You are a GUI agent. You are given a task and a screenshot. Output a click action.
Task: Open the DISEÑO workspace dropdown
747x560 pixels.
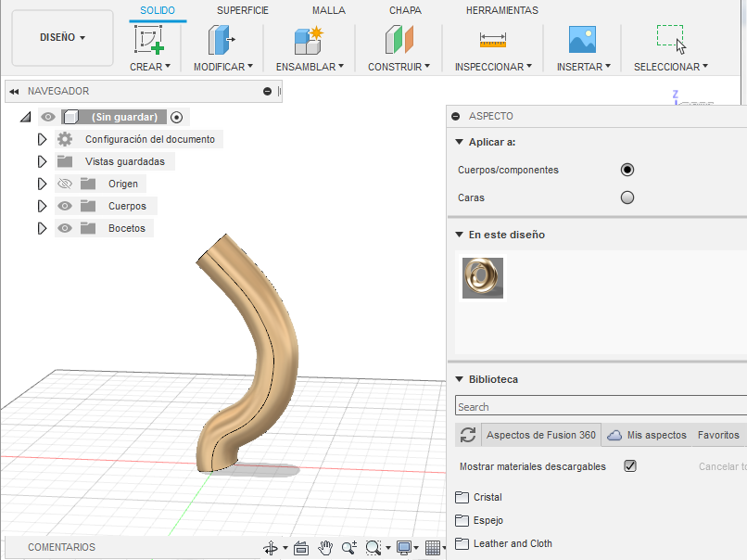coord(62,38)
